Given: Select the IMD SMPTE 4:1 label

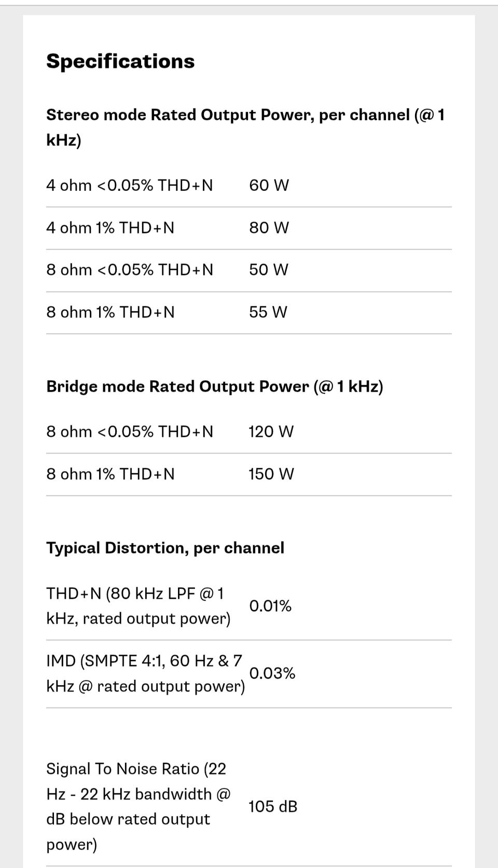Looking at the screenshot, I should click(145, 673).
